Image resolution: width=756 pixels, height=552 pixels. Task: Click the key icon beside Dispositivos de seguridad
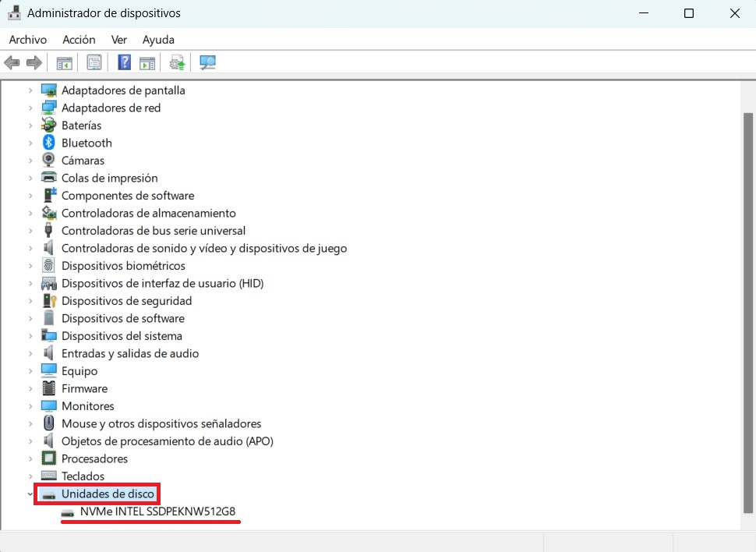50,300
